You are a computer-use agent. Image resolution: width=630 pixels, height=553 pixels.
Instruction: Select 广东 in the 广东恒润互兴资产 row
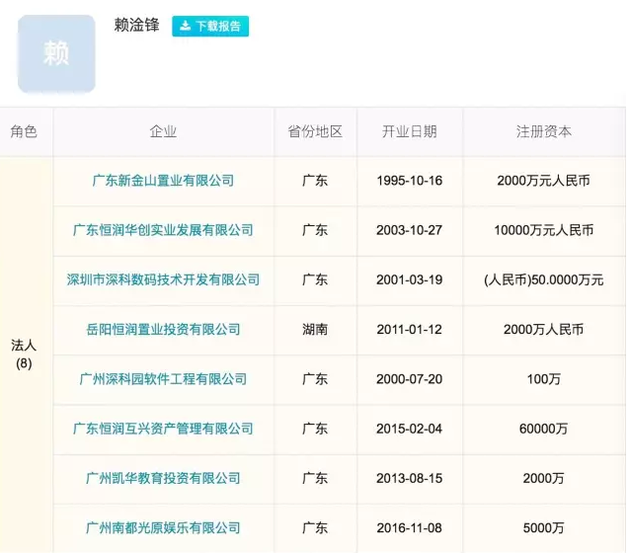(x=315, y=429)
